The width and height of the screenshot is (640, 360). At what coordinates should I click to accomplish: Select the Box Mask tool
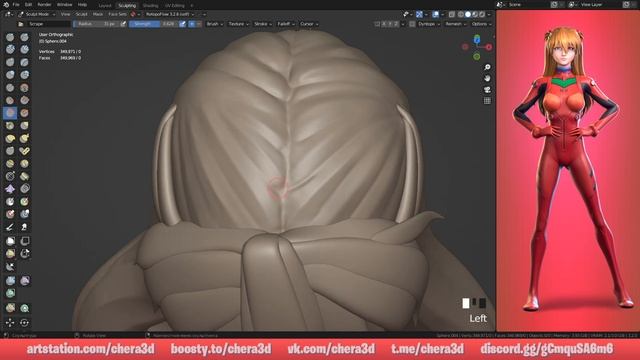point(10,241)
